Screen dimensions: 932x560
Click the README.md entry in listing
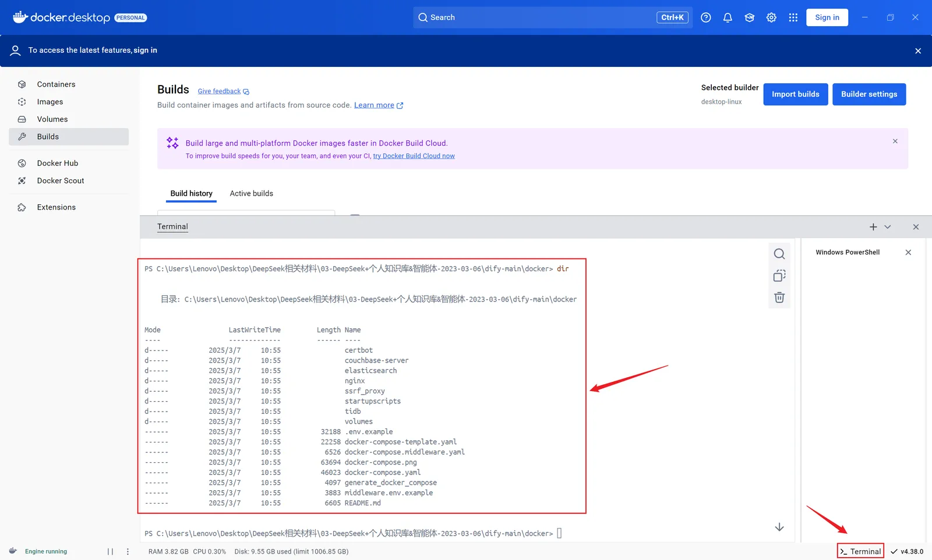(362, 504)
